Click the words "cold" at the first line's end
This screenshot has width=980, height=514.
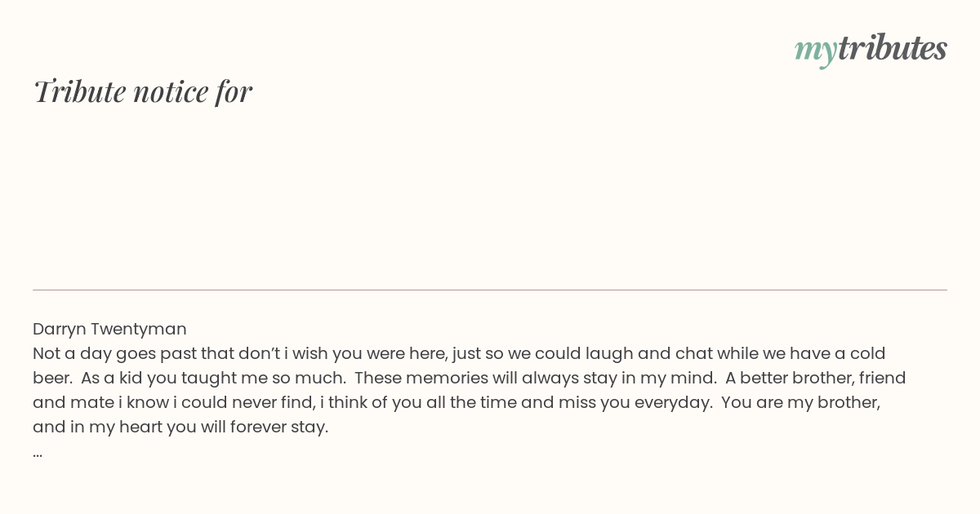tap(867, 353)
